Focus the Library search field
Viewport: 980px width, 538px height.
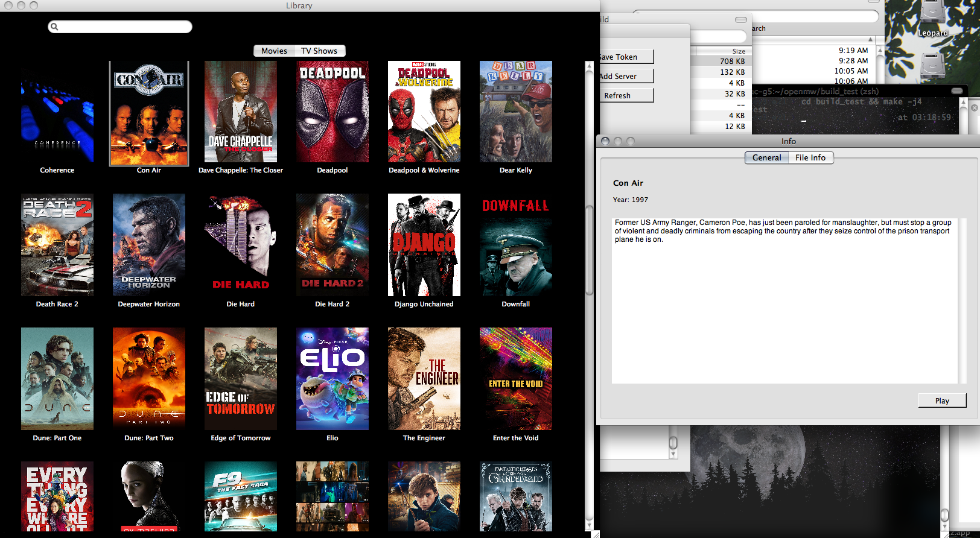click(120, 27)
